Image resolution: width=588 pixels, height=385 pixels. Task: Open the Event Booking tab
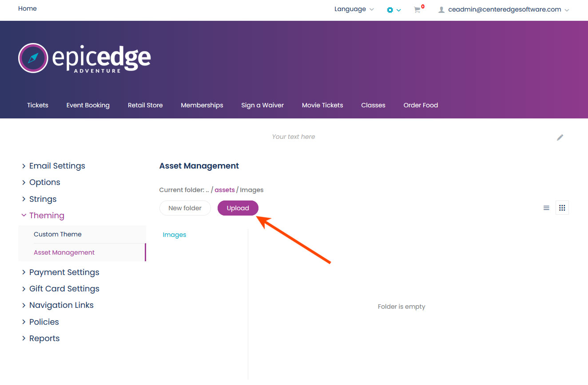[x=88, y=105]
